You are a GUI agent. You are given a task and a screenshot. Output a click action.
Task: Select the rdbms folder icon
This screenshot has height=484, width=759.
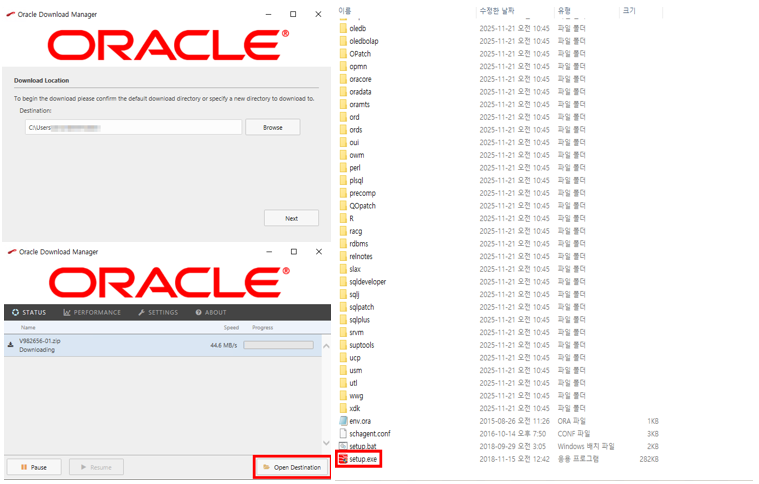click(343, 243)
